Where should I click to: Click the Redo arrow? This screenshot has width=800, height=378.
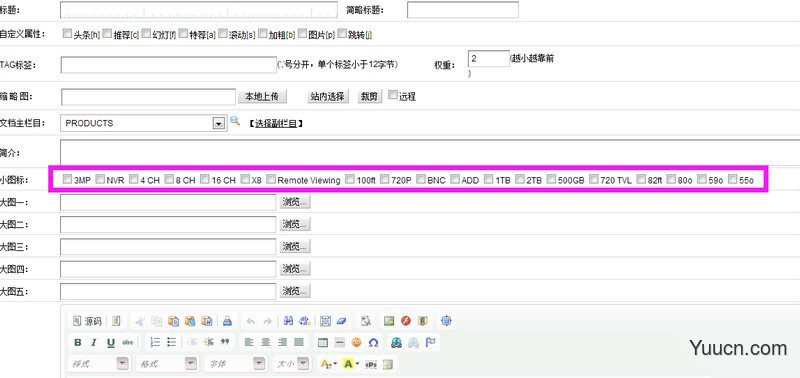[x=267, y=321]
